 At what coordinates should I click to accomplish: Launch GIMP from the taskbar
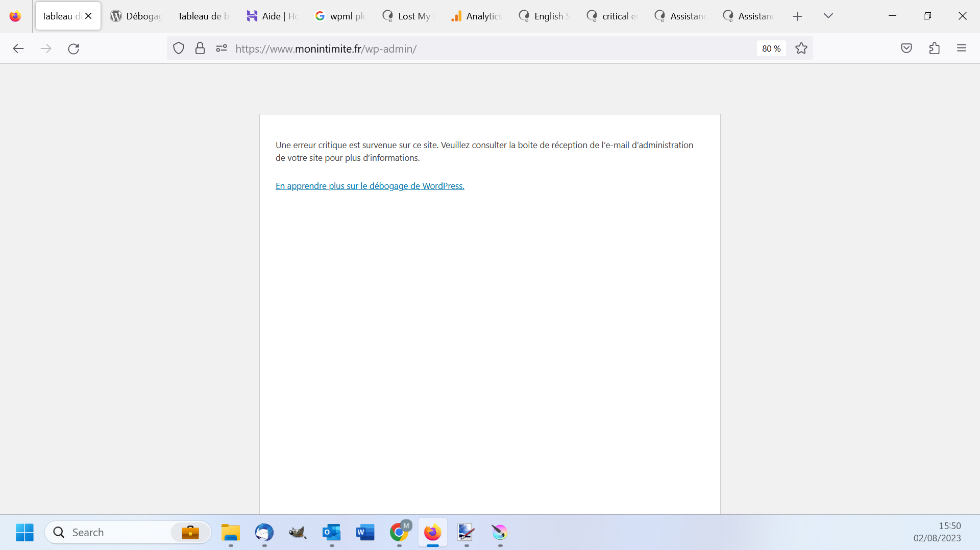pyautogui.click(x=298, y=532)
